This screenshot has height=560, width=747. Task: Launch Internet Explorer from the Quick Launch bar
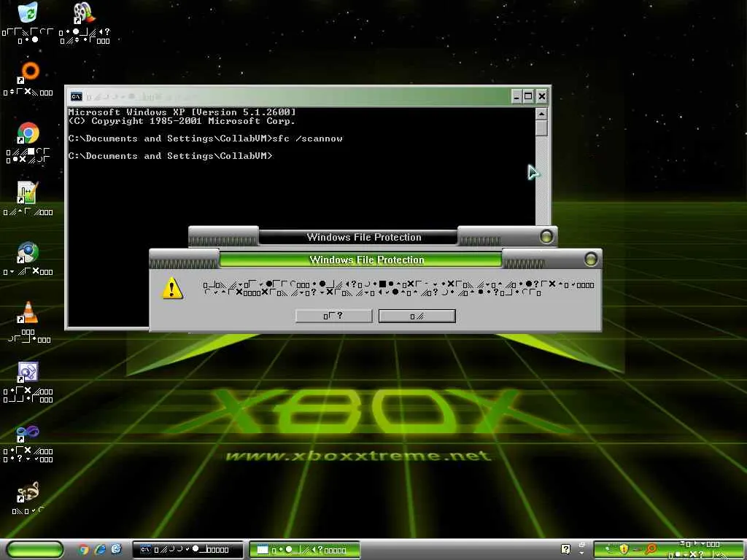[100, 549]
